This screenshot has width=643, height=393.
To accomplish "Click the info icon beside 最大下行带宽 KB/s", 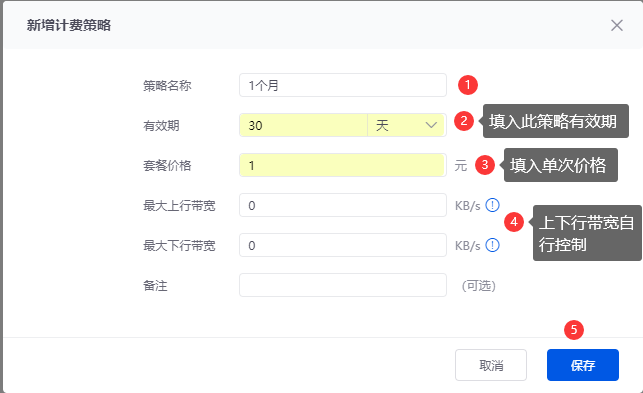I will tap(492, 245).
